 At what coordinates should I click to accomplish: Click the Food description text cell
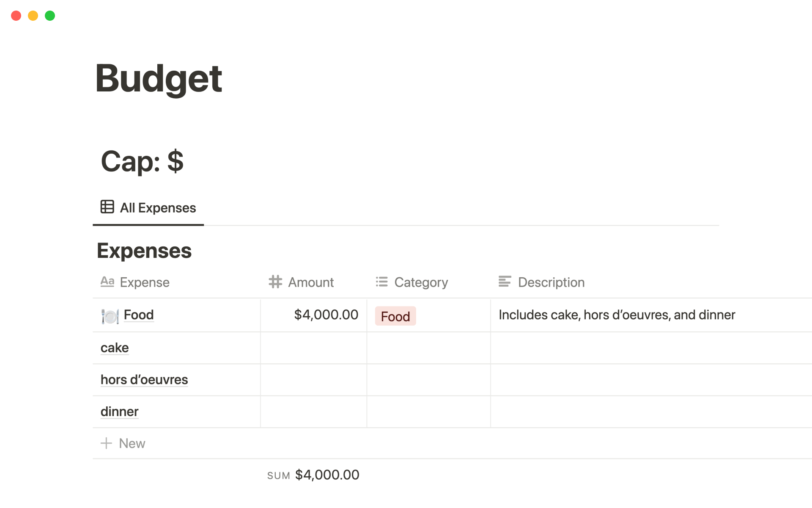click(x=617, y=315)
